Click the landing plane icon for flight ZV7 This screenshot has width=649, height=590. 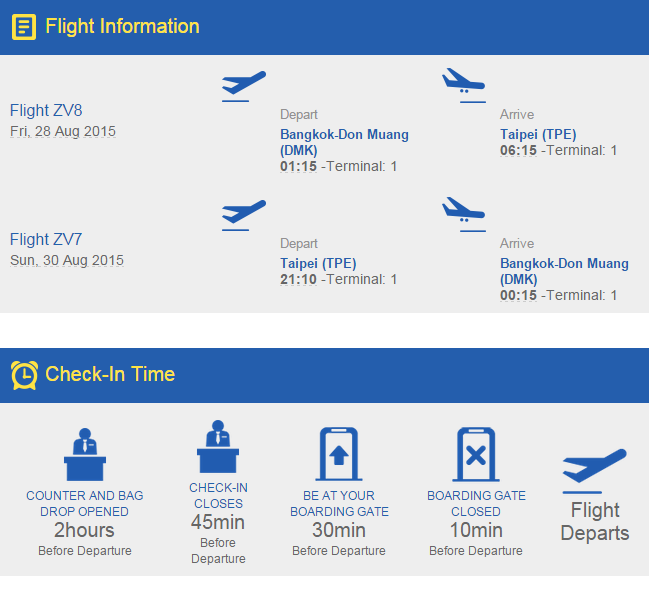[x=463, y=212]
